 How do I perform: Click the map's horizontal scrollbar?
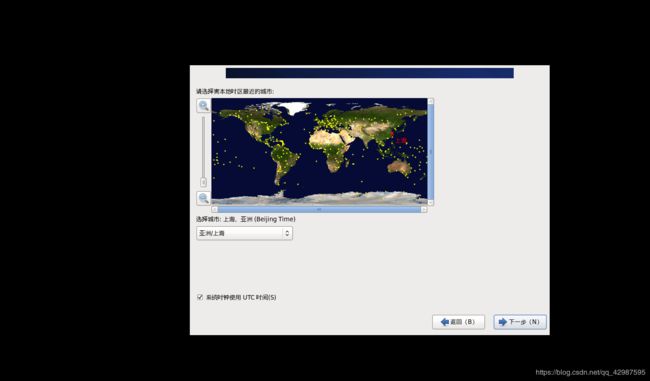[319, 210]
